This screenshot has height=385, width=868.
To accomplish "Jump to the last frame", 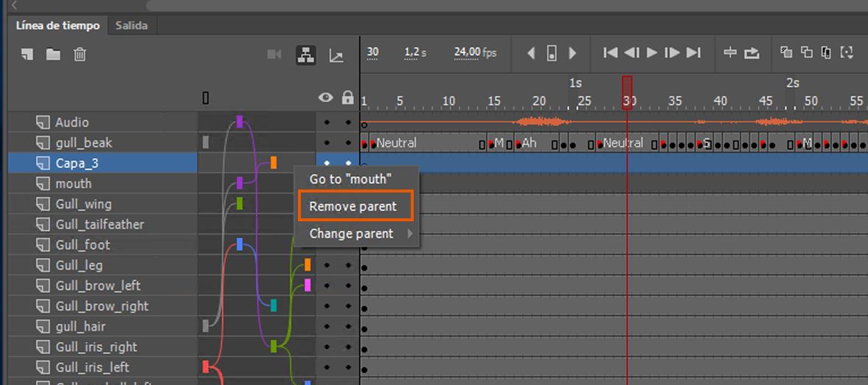I will 694,52.
